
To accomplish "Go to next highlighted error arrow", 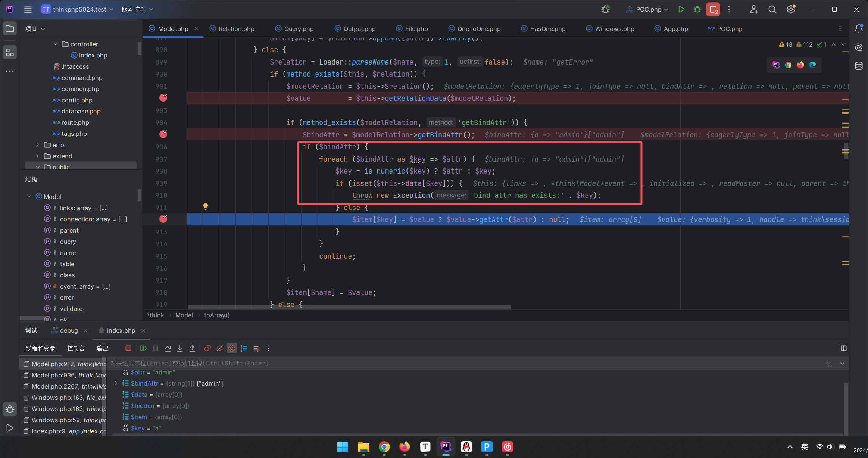I will pyautogui.click(x=843, y=44).
